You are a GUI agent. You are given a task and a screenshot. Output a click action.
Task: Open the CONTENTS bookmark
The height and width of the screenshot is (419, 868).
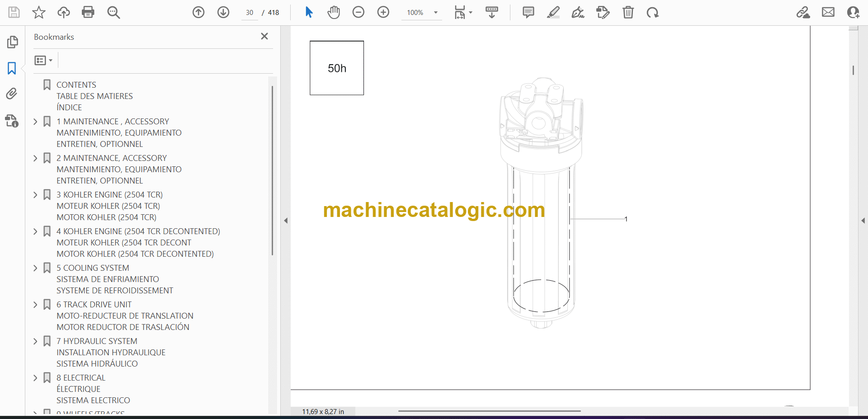click(x=76, y=85)
